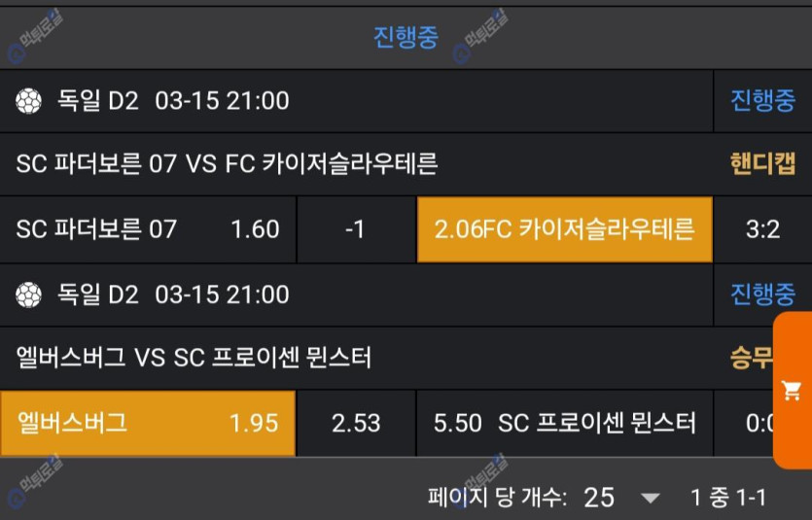
Task: Click 진행중 status on the Paderborn match header
Action: 762,100
